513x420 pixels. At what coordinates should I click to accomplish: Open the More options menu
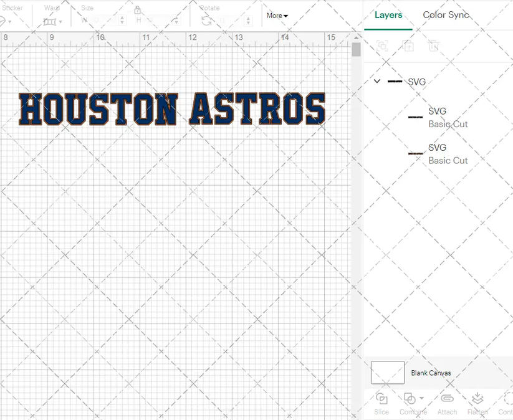tap(277, 16)
